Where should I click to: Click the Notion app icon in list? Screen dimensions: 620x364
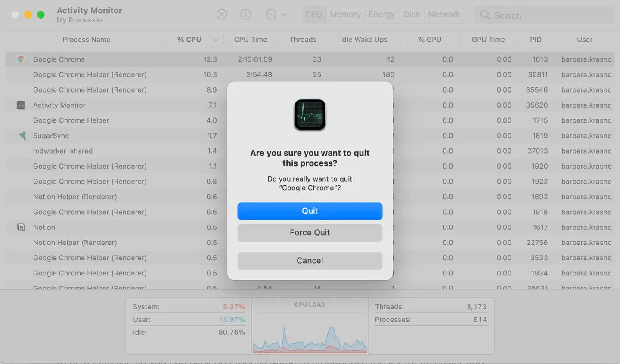point(21,227)
